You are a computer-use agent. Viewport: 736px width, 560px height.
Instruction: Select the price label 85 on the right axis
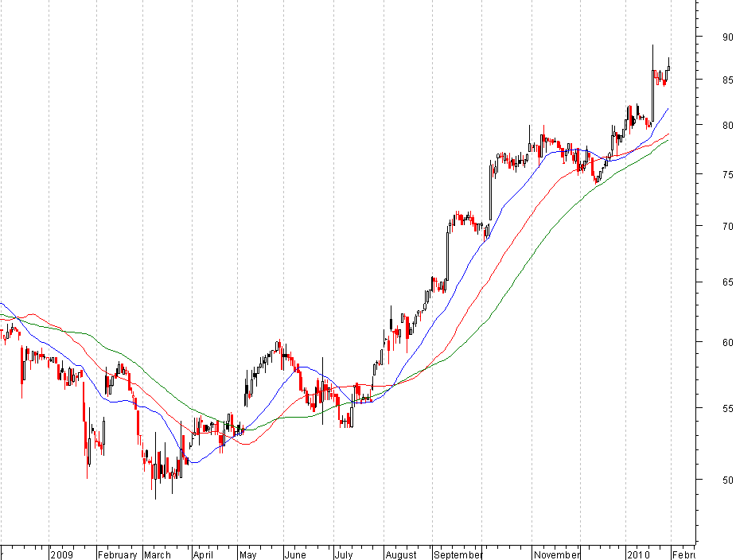tap(727, 80)
